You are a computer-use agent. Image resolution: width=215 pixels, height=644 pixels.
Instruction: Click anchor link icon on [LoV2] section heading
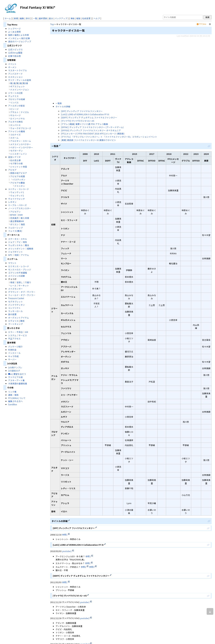(x=208, y=545)
